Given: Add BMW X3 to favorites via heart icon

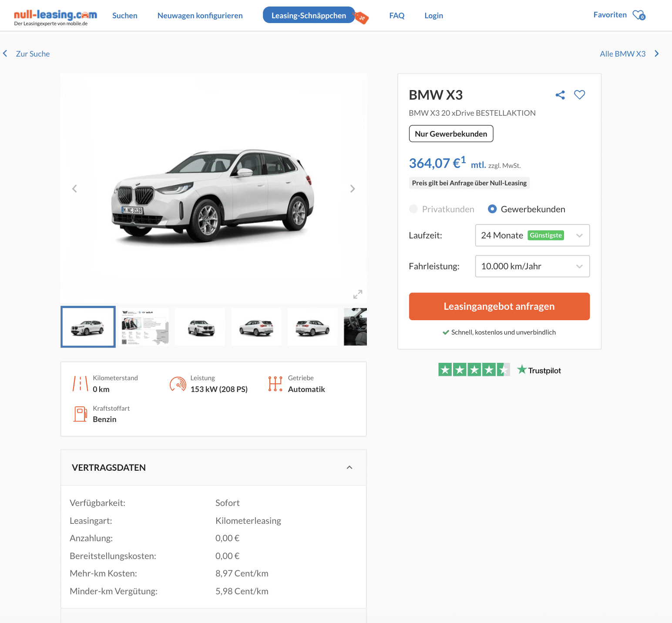Looking at the screenshot, I should (x=579, y=95).
